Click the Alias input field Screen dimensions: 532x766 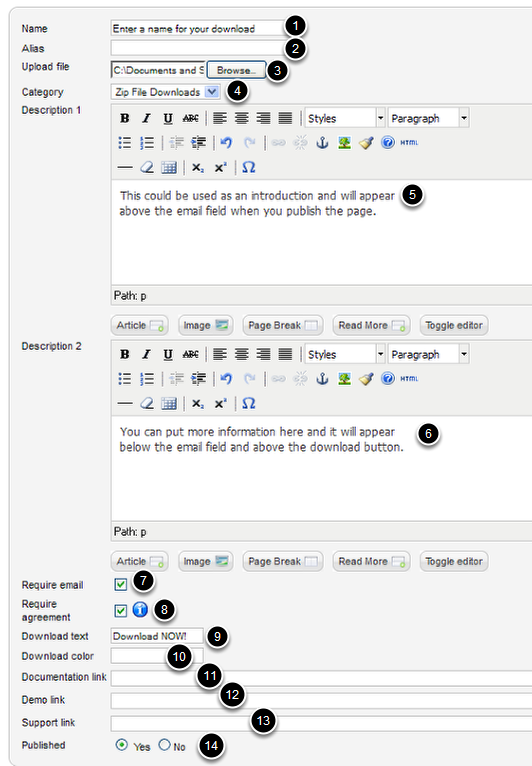tap(198, 48)
